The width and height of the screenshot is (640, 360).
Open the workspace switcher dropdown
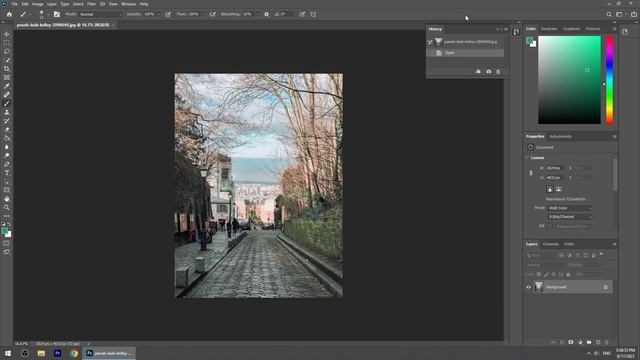(x=620, y=14)
